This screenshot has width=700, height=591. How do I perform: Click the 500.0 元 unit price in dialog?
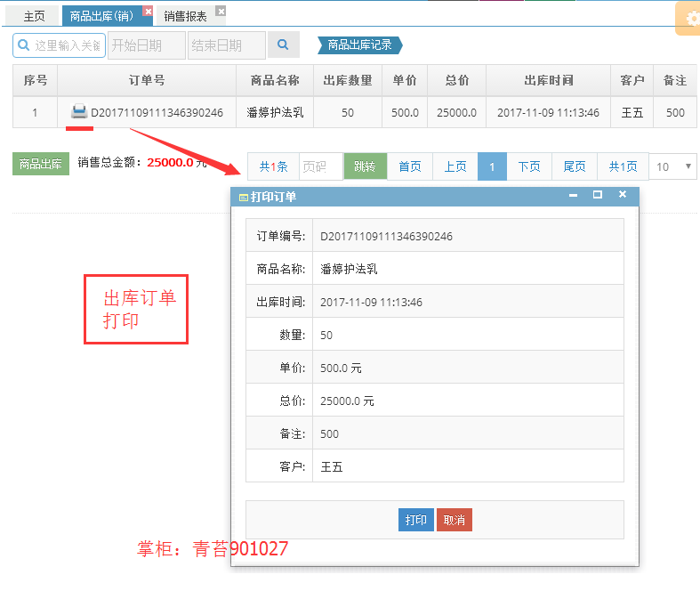(341, 368)
